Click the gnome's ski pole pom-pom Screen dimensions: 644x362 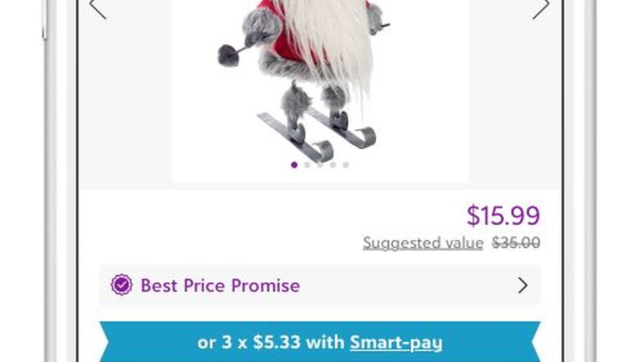pos(228,56)
